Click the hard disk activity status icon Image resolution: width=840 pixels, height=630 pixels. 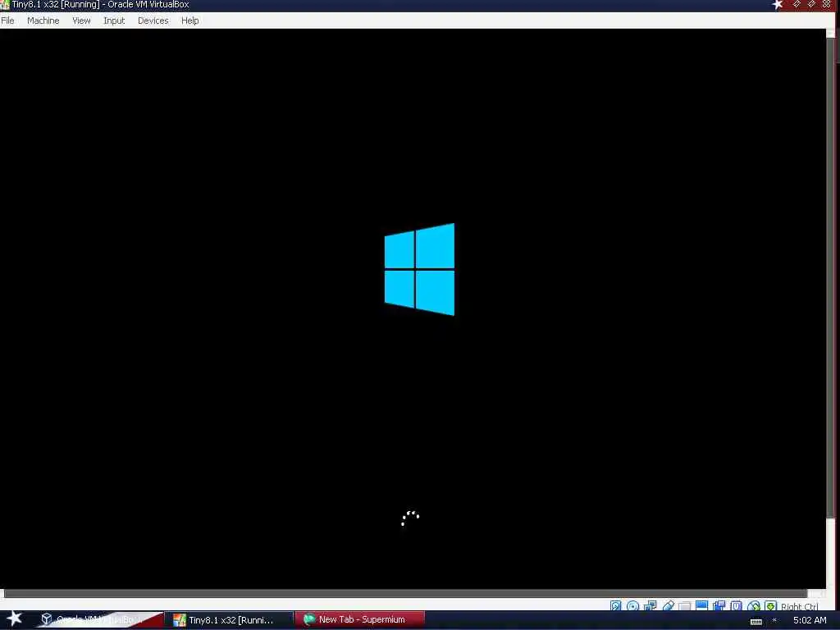(x=615, y=606)
